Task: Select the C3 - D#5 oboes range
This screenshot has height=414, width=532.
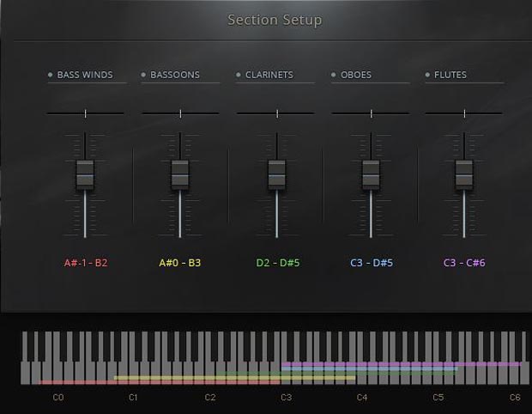Action: 372,263
